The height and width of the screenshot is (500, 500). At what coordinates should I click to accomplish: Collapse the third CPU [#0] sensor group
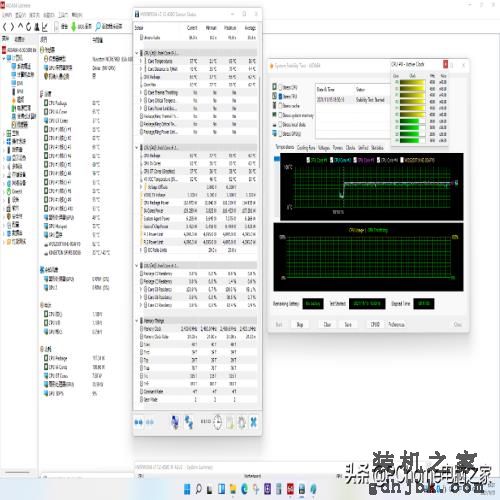pyautogui.click(x=137, y=266)
